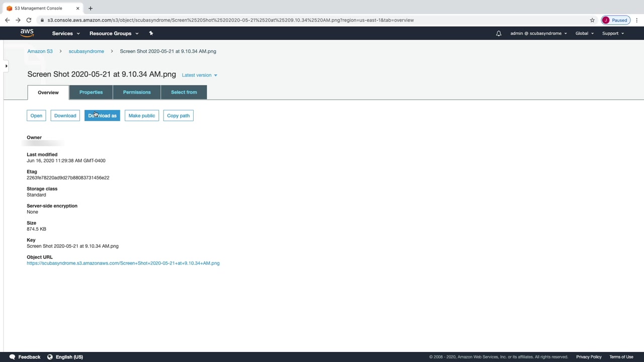Open the Latest version dropdown
Viewport: 644px width, 362px height.
click(x=199, y=75)
